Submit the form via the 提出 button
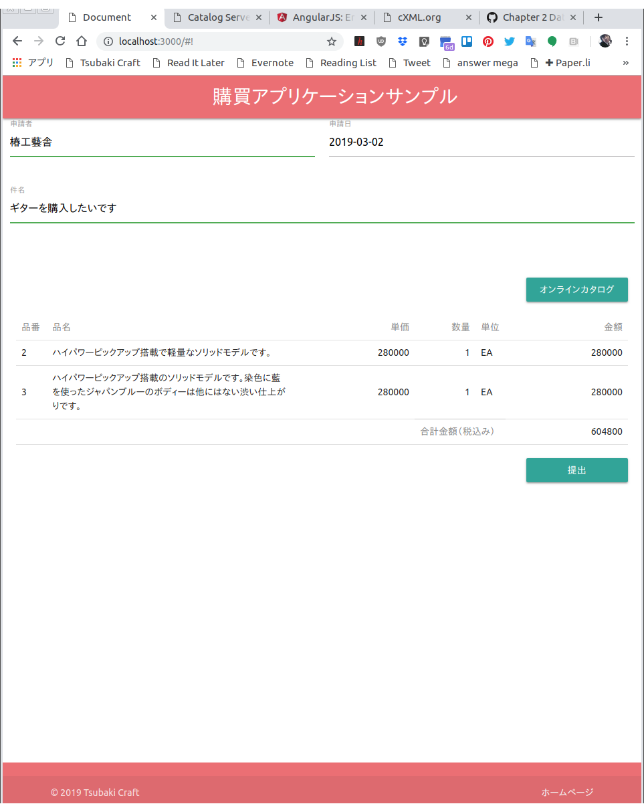644x812 pixels. pos(576,470)
